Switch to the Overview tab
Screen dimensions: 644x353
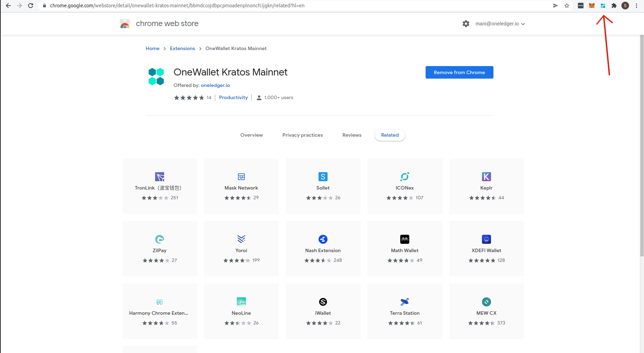251,135
